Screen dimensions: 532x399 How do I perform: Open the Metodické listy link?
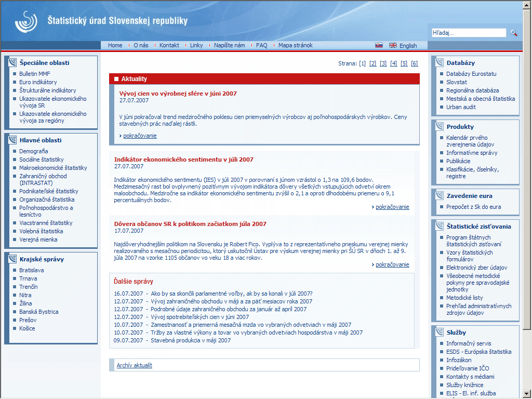point(464,298)
